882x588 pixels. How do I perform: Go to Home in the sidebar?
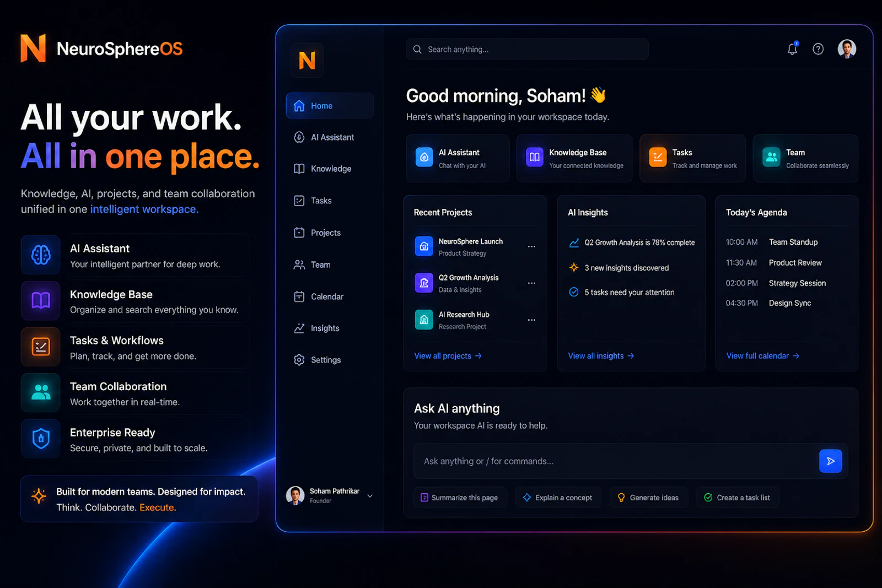coord(330,106)
